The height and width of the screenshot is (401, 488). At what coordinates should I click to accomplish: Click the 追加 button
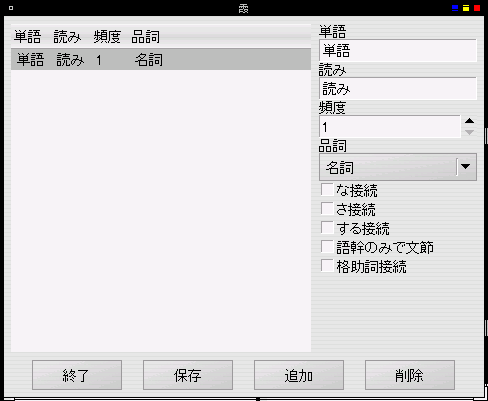point(299,375)
